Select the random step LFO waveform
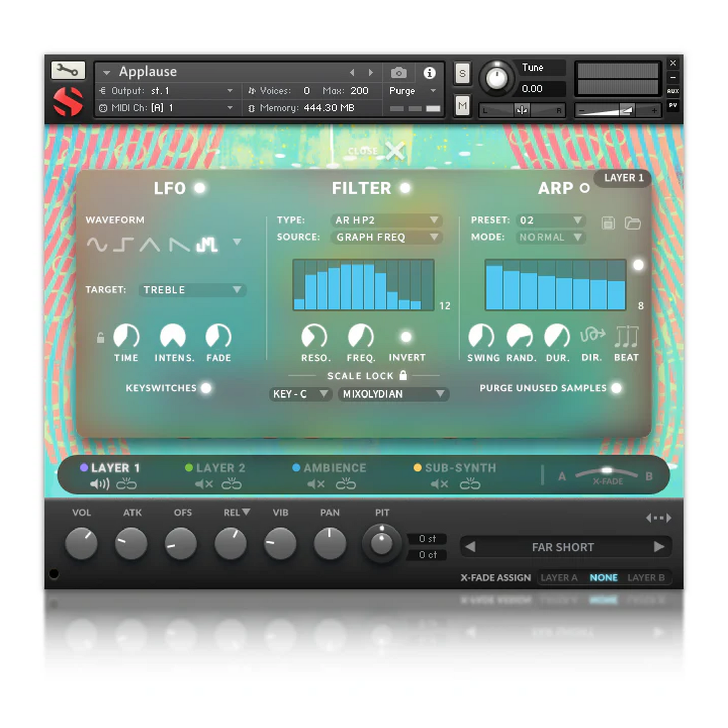Image resolution: width=728 pixels, height=728 pixels. point(207,245)
